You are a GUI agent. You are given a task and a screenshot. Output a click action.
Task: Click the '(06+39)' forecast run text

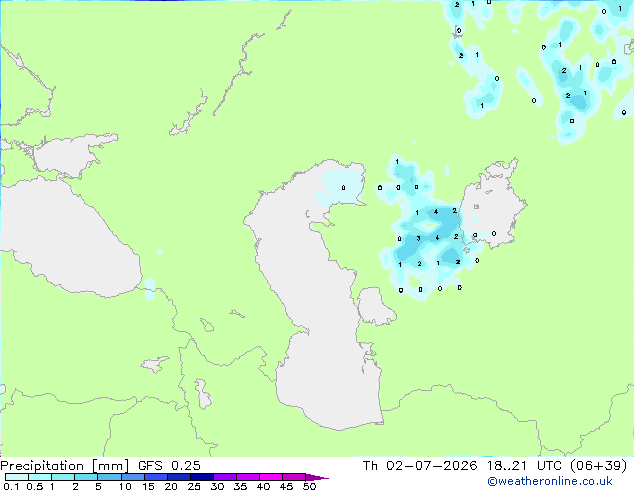click(598, 466)
